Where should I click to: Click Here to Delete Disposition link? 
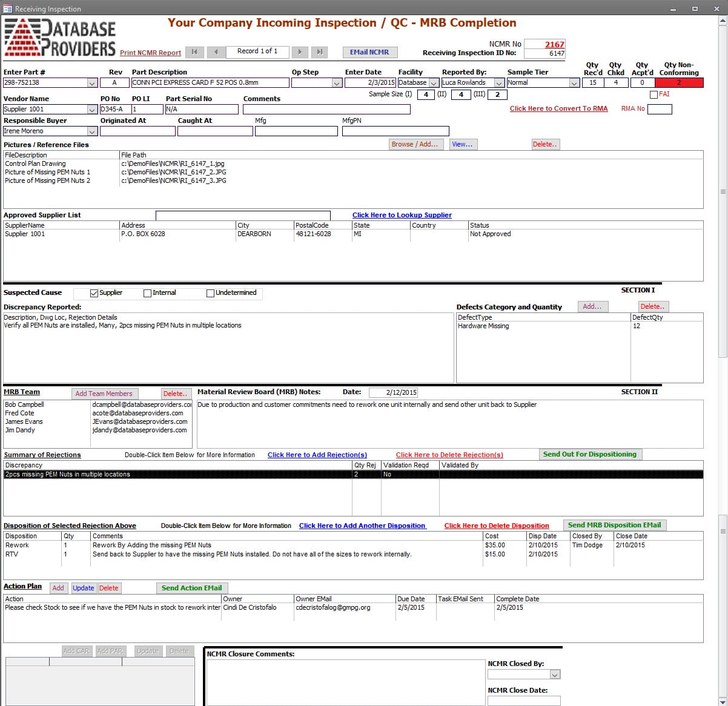click(x=497, y=526)
